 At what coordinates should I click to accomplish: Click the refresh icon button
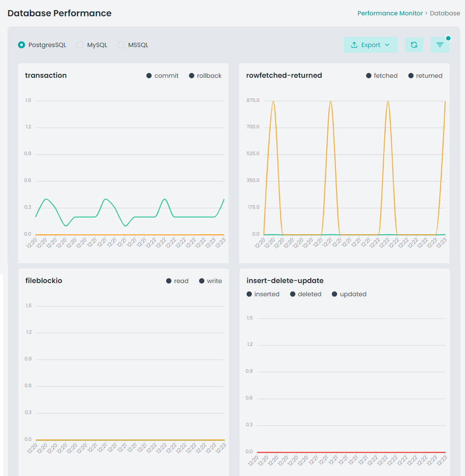pyautogui.click(x=414, y=45)
